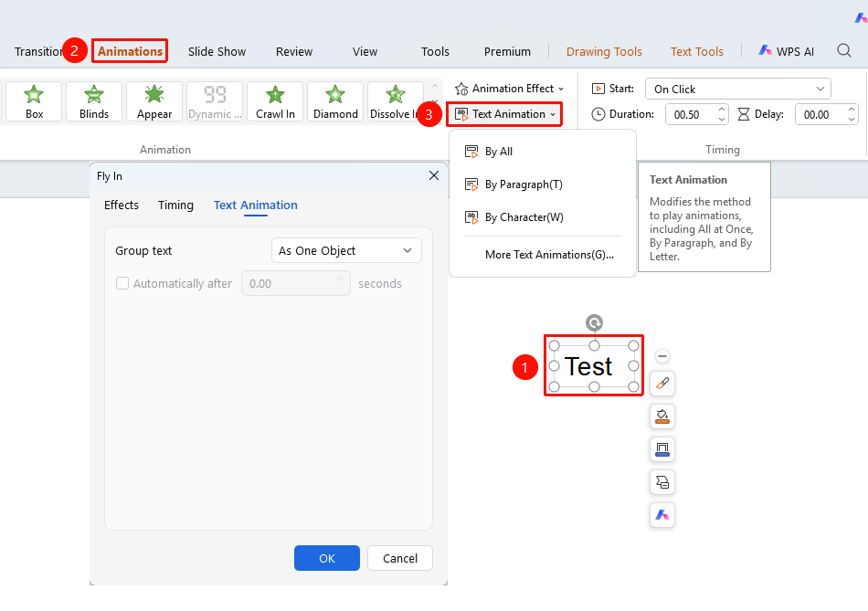Click Cancel in the Fly In dialog
The image size is (868, 611).
tap(399, 558)
